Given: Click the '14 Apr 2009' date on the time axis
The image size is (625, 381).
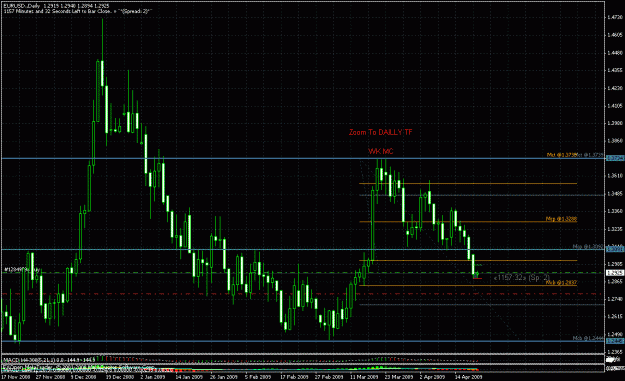Looking at the screenshot, I should tap(468, 377).
